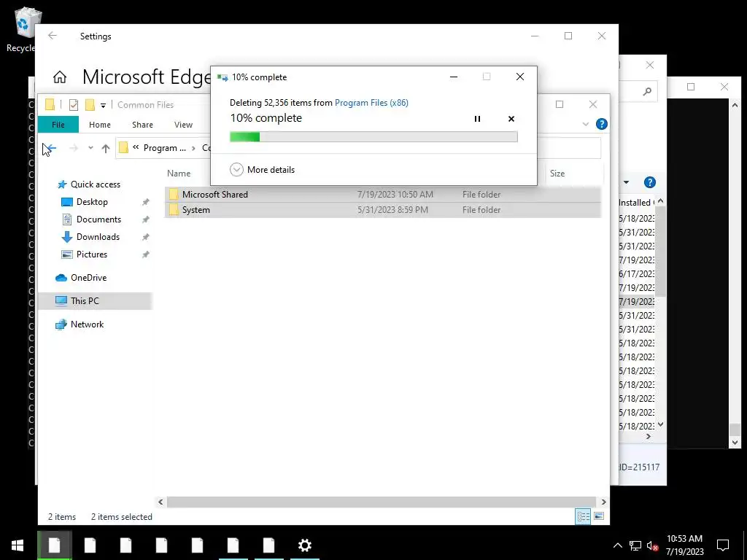
Task: Select Network in the navigation pane
Action: (x=87, y=324)
